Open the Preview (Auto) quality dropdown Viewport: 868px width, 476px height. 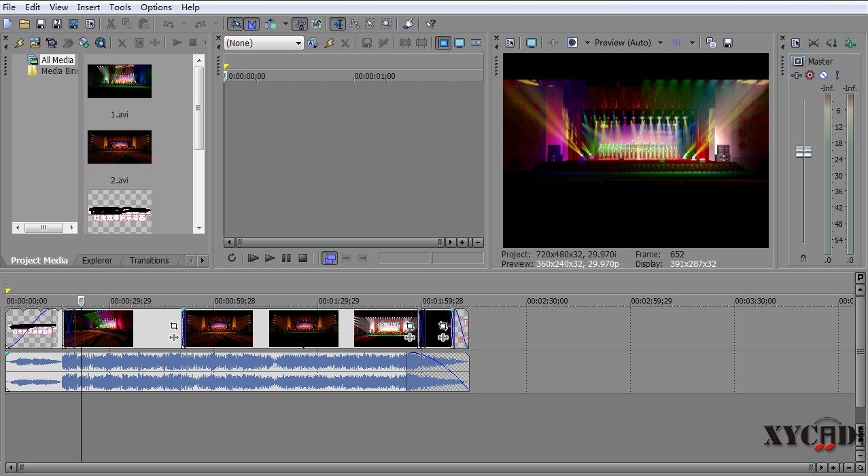tap(660, 42)
